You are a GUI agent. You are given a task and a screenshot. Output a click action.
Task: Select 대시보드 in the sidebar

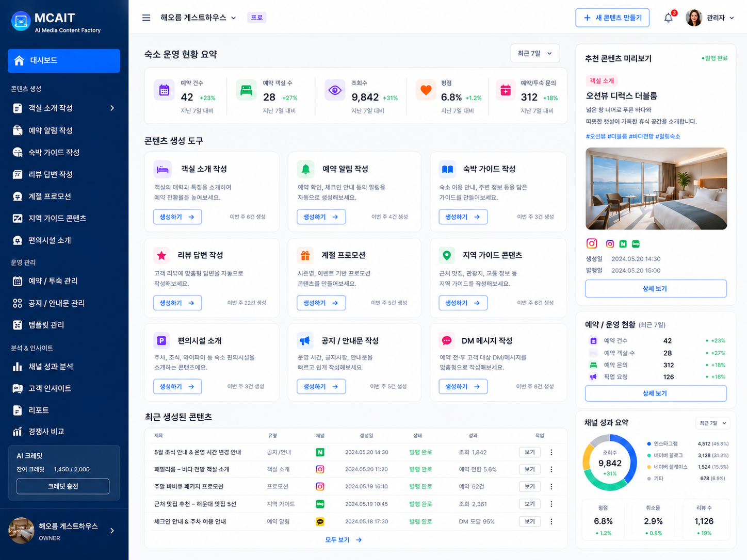click(x=64, y=60)
